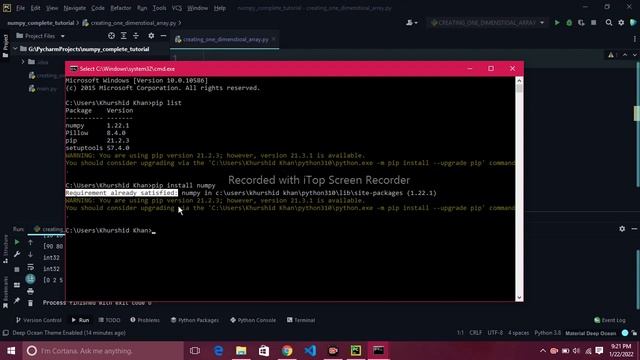Screen dimensions: 640x360
Task: Go up the stack trace arrow
Action: 30,242
